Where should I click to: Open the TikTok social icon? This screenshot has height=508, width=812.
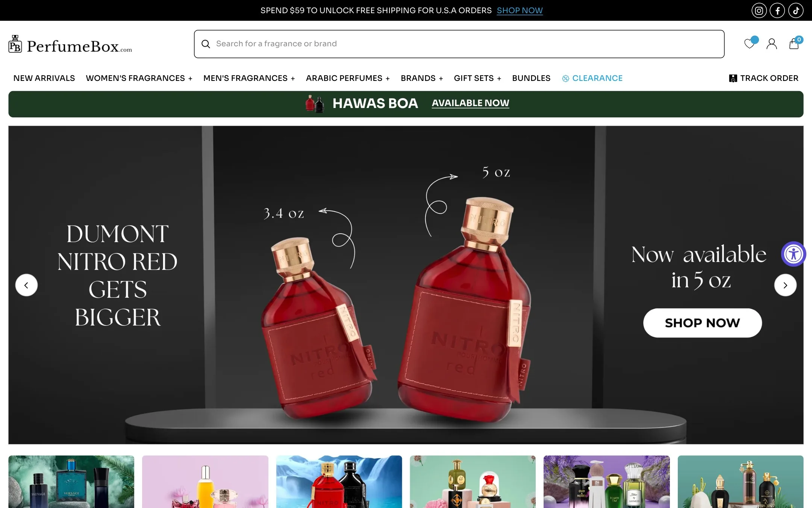pos(795,11)
